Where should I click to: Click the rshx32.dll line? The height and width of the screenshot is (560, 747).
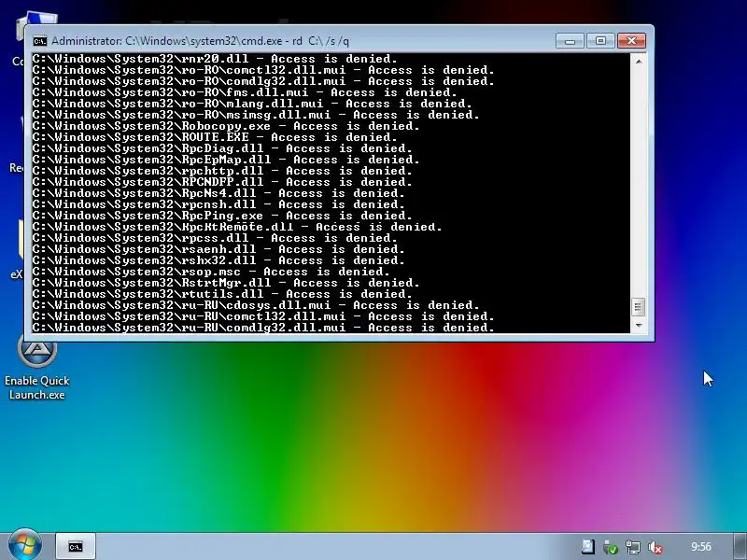218,260
